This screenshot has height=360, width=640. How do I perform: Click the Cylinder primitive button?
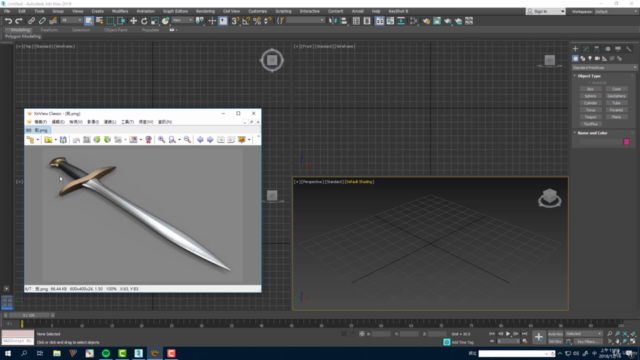click(590, 103)
